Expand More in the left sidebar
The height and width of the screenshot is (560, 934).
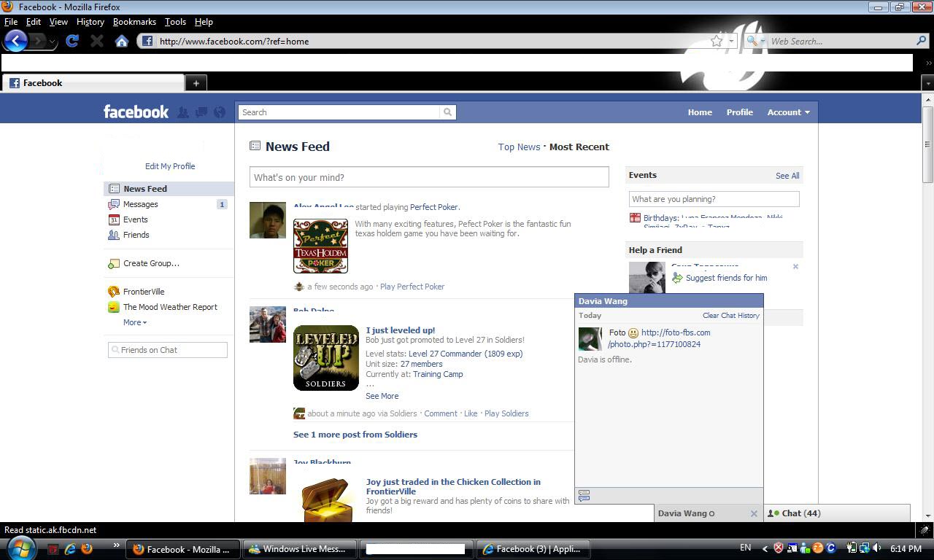tap(135, 322)
